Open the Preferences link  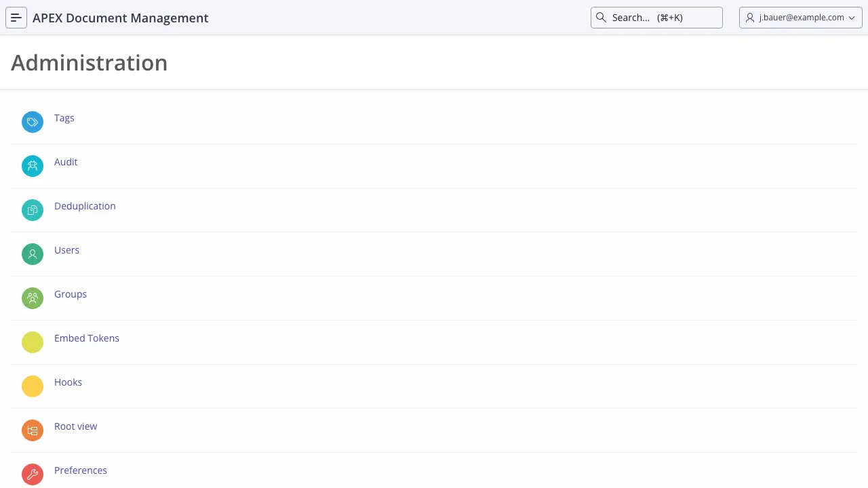(81, 470)
